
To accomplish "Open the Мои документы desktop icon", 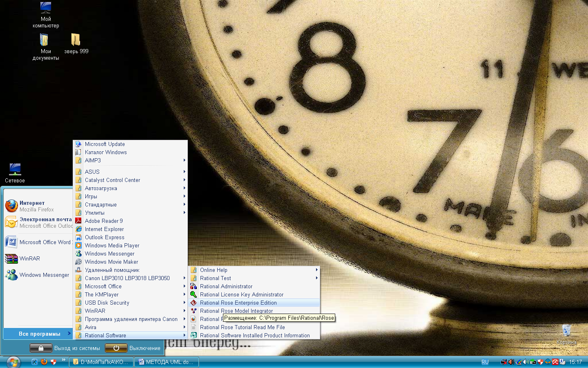I will pyautogui.click(x=46, y=47).
